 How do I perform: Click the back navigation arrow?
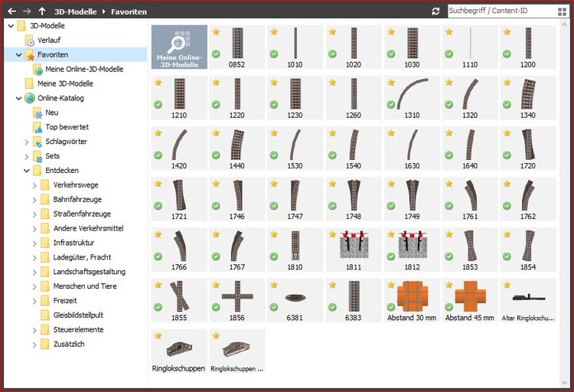(11, 11)
